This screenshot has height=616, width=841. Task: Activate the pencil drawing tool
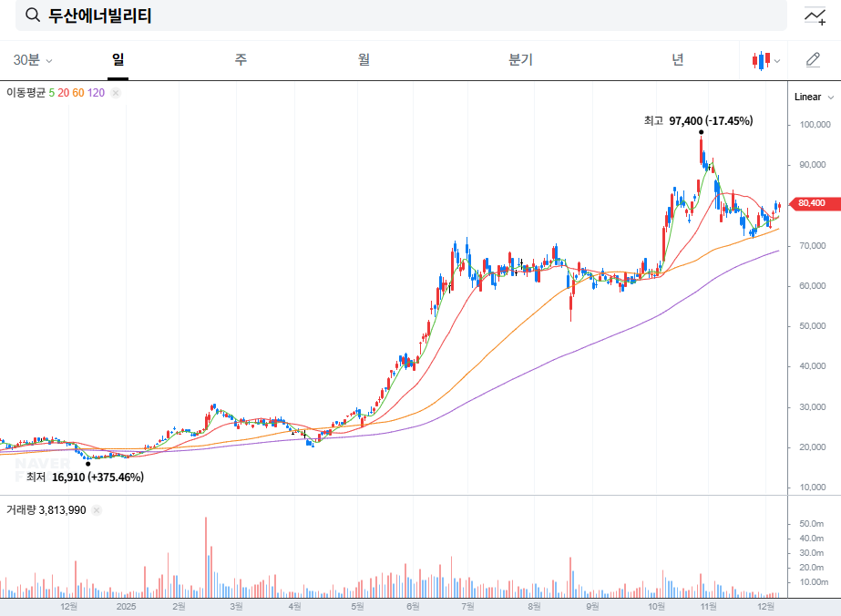pyautogui.click(x=813, y=59)
